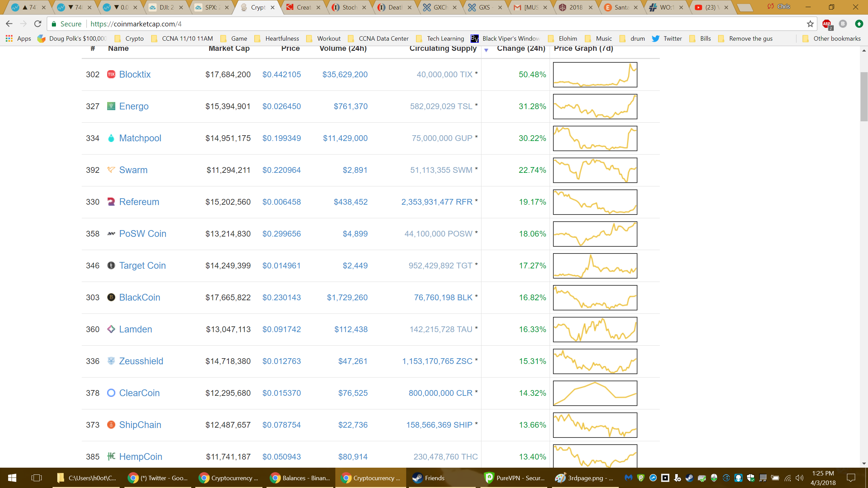
Task: Click the ClearCoin circle icon
Action: 111,393
